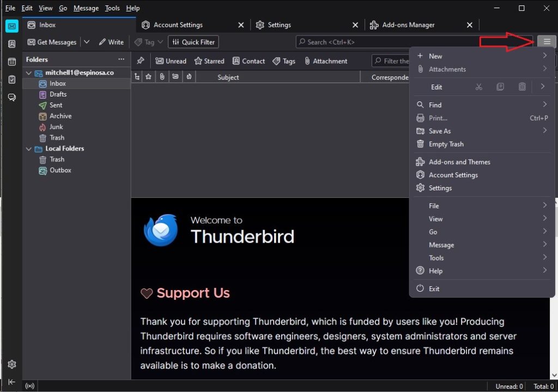Collapse the mitchell1@espinosa.co account folder
Viewport: 558px width, 392px height.
[x=28, y=72]
